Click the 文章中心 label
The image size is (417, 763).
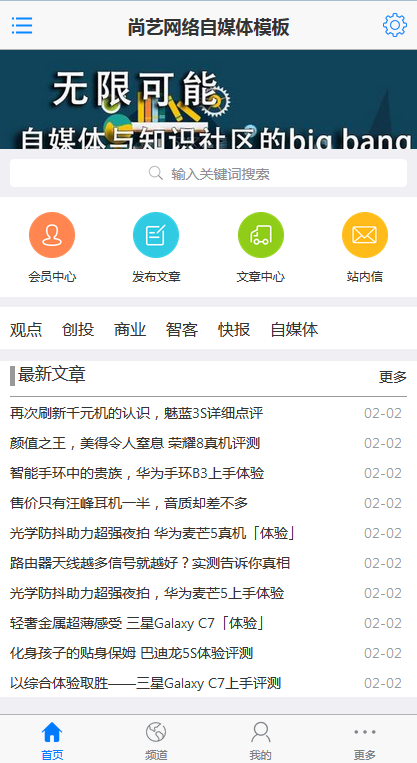coord(261,277)
